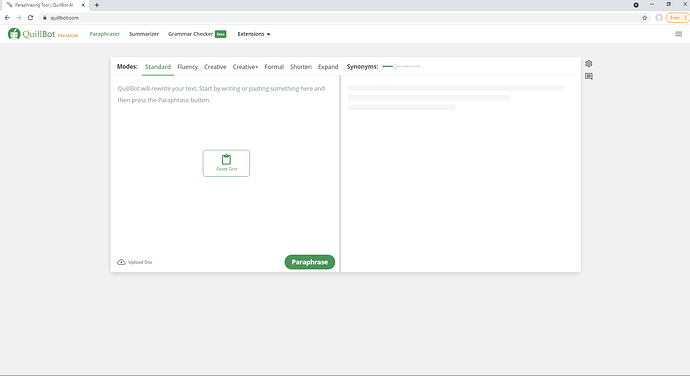Open the Summarizer page

pyautogui.click(x=144, y=34)
